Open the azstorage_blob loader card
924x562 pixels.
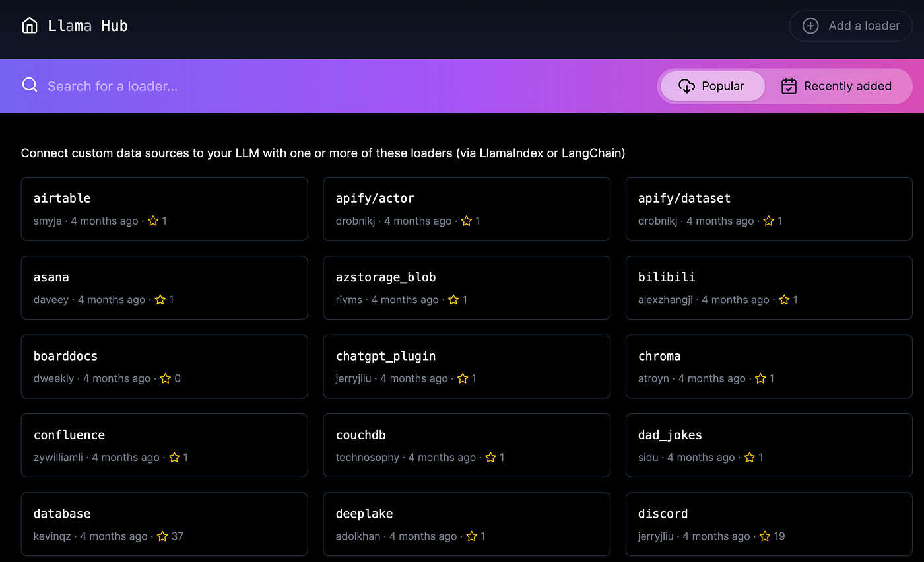coord(467,287)
